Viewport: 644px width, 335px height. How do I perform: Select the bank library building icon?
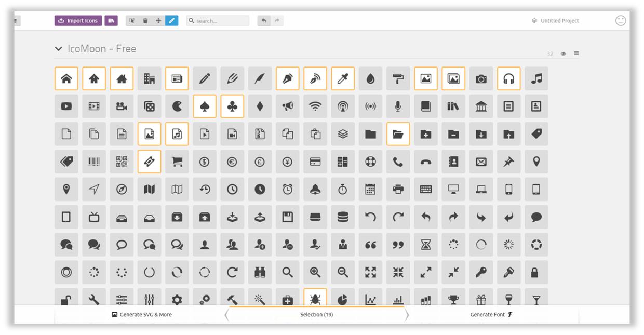481,106
